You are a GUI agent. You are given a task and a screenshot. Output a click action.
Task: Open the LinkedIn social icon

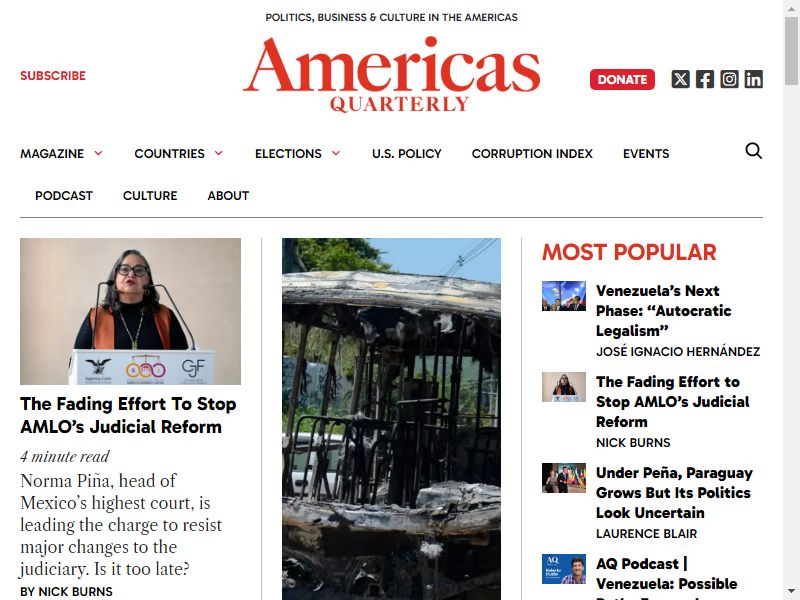754,79
